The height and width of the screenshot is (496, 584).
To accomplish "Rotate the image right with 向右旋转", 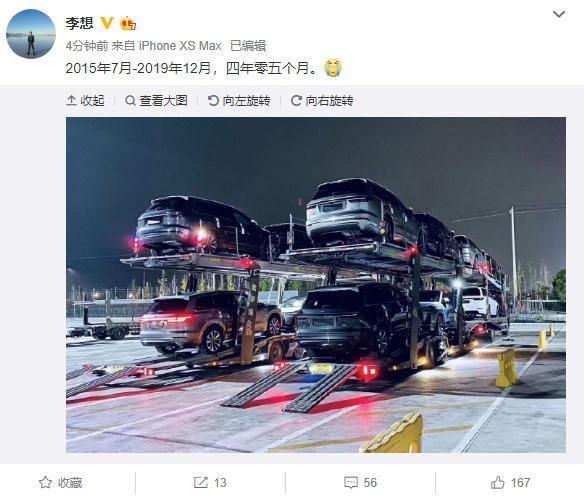I will point(322,101).
